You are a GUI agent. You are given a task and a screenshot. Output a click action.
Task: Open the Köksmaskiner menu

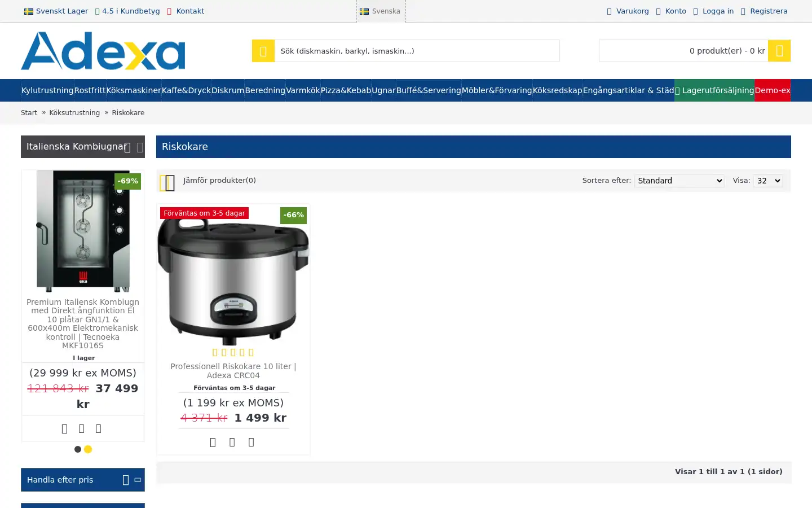[134, 90]
